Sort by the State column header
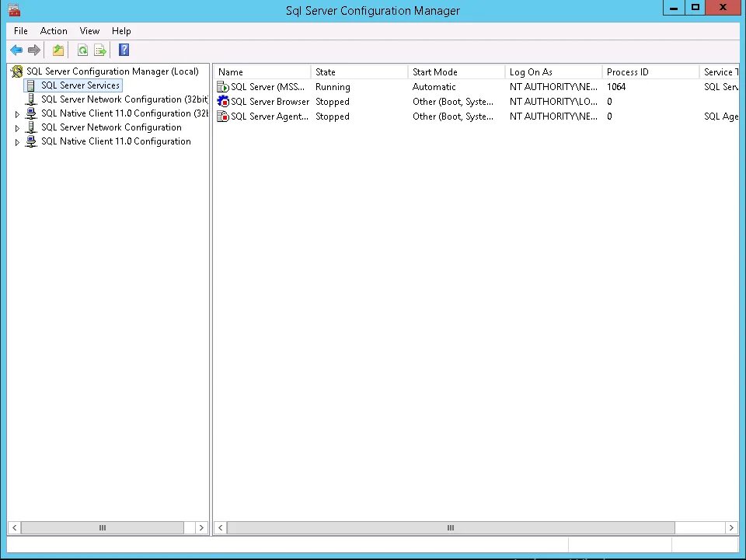Screen dimensions: 746x560 coord(359,71)
